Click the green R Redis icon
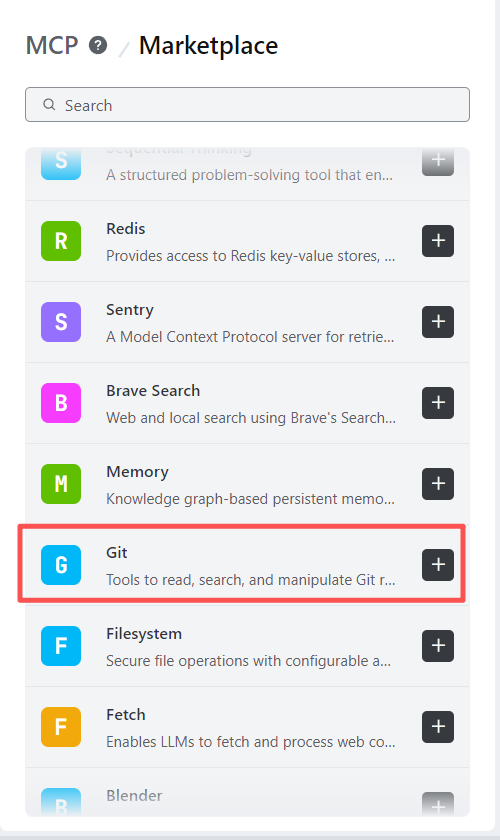 tap(61, 241)
